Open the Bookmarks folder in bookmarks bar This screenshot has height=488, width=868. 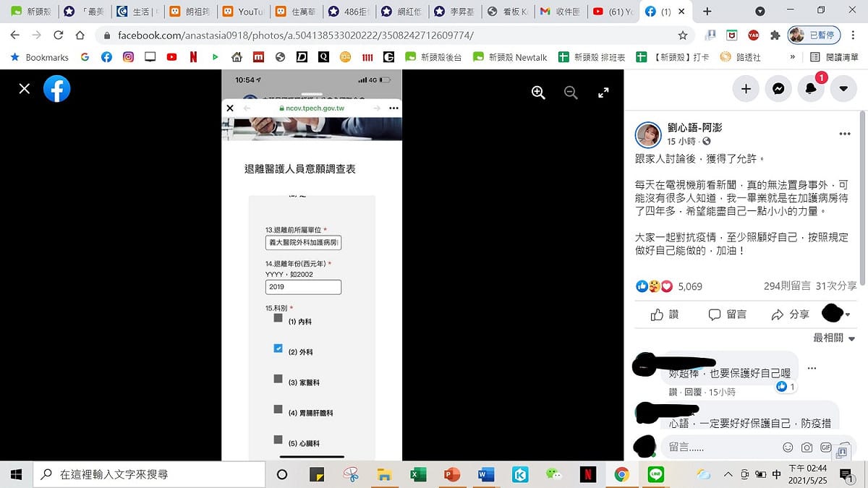click(40, 57)
